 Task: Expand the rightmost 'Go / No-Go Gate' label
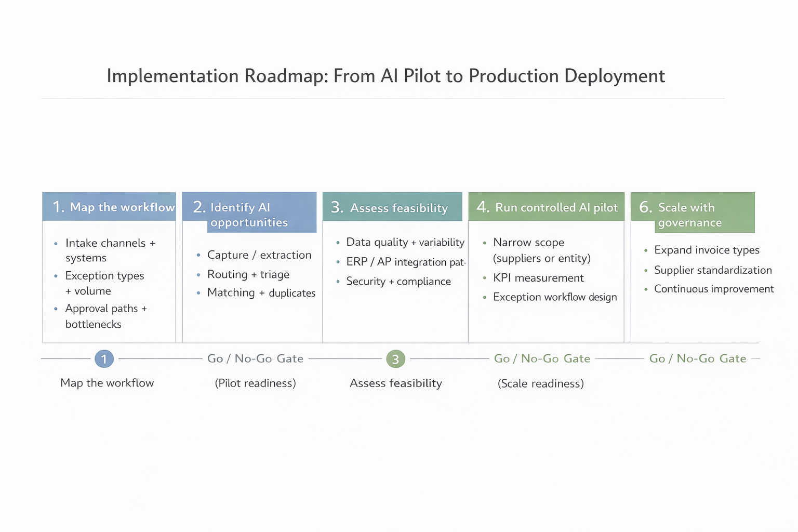698,358
